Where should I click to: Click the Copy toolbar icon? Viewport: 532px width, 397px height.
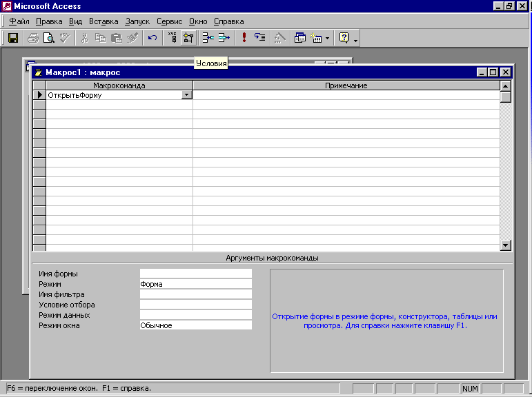coord(101,38)
